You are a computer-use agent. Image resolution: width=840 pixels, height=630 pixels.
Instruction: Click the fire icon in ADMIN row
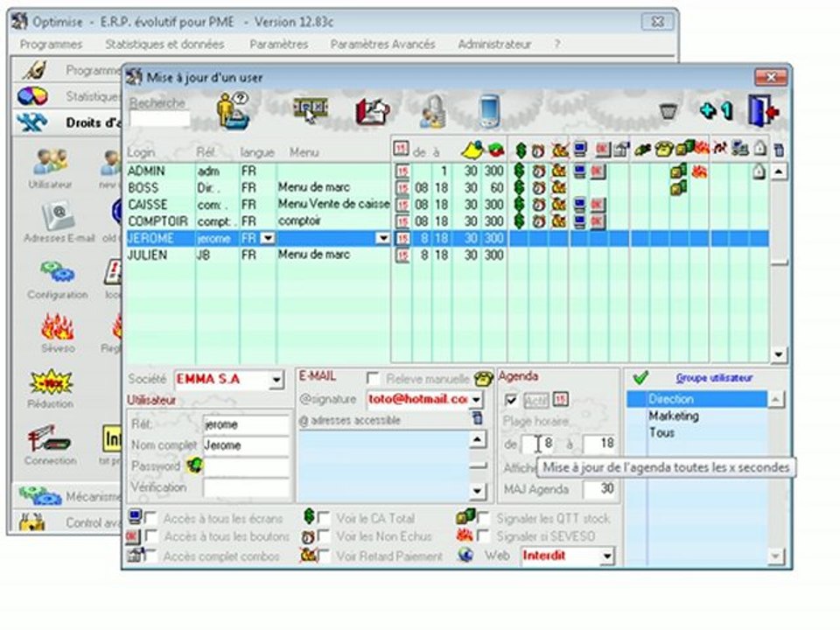click(699, 171)
